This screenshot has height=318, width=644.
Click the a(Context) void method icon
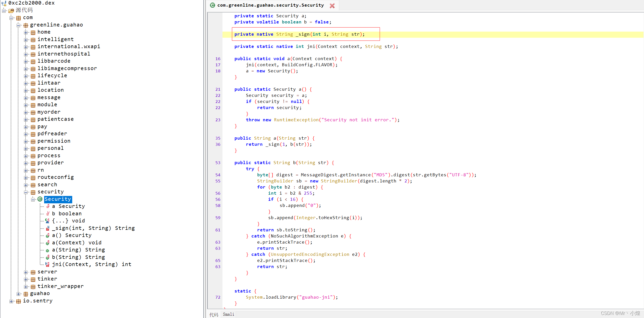(48, 243)
